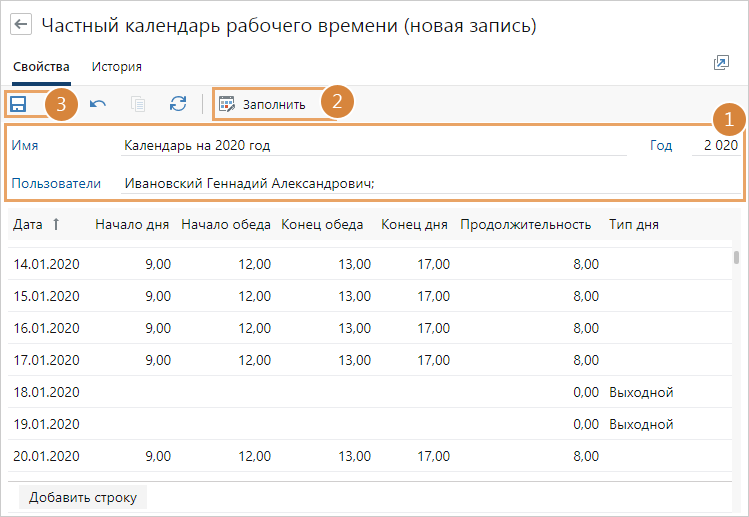Switch to the История tab
This screenshot has height=517, width=749.
pyautogui.click(x=116, y=67)
